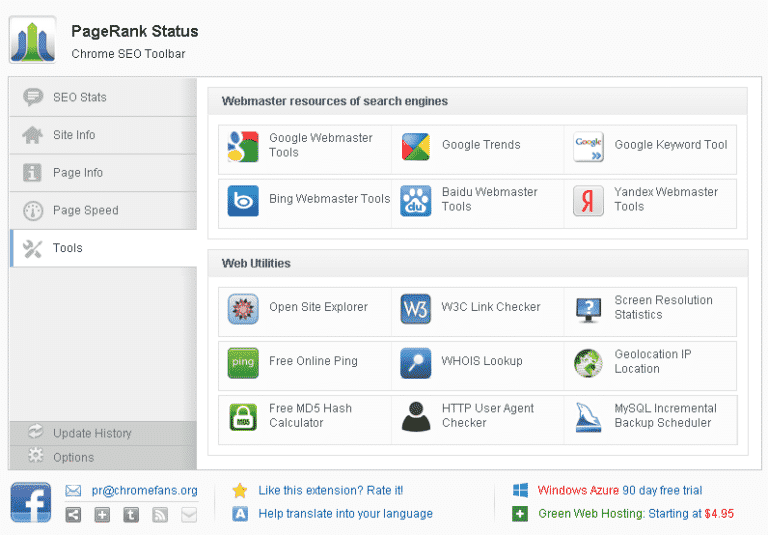Click 'Help translate into your language' link

(345, 513)
